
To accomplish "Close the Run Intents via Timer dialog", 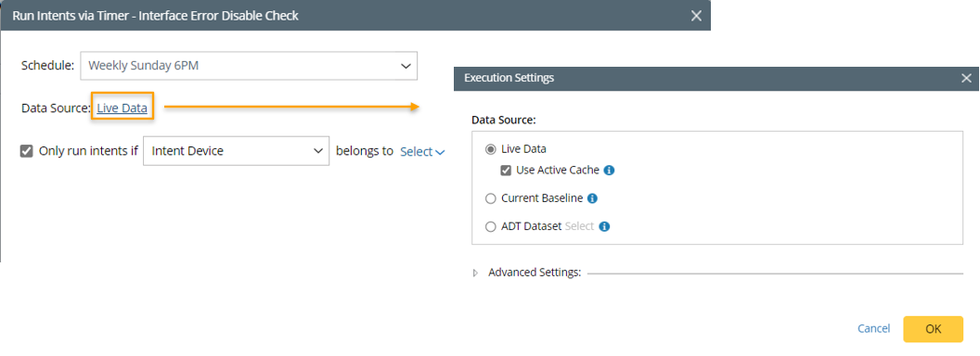I will 696,16.
